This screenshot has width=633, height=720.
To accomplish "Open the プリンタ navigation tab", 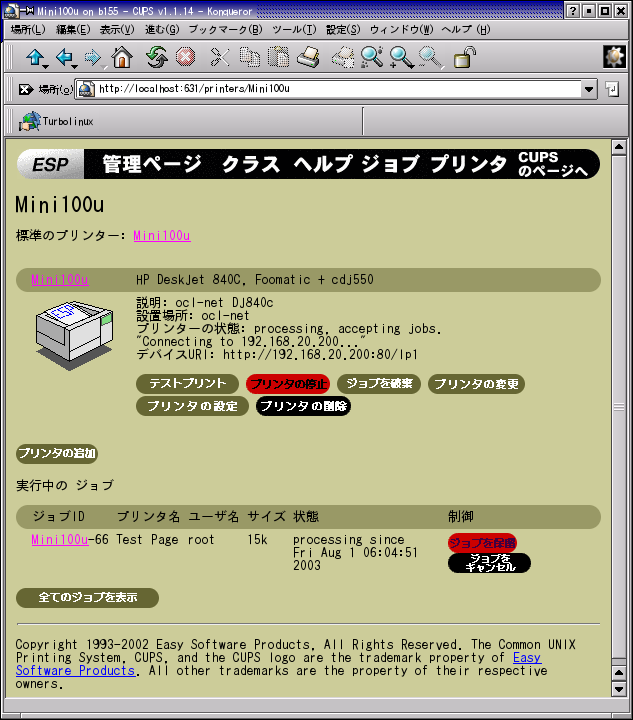I will (468, 164).
